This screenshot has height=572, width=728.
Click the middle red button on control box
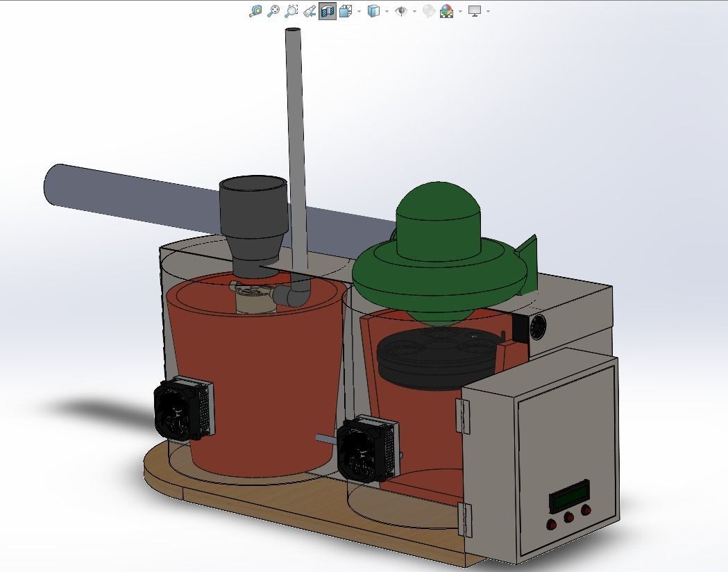[x=569, y=517]
